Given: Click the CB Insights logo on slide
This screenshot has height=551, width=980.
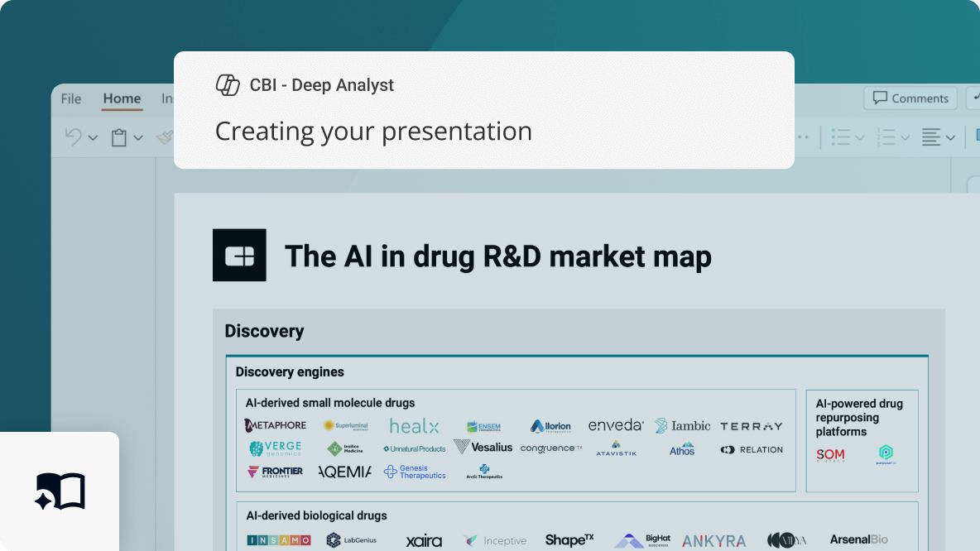Looking at the screenshot, I should tap(239, 256).
